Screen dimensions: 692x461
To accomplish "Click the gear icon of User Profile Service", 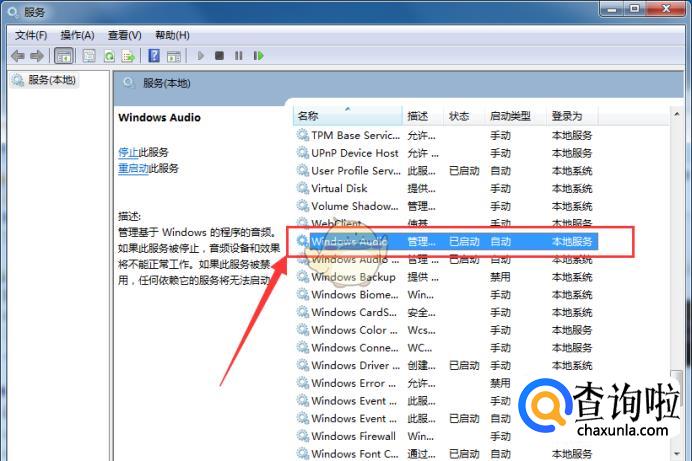I will coord(302,170).
